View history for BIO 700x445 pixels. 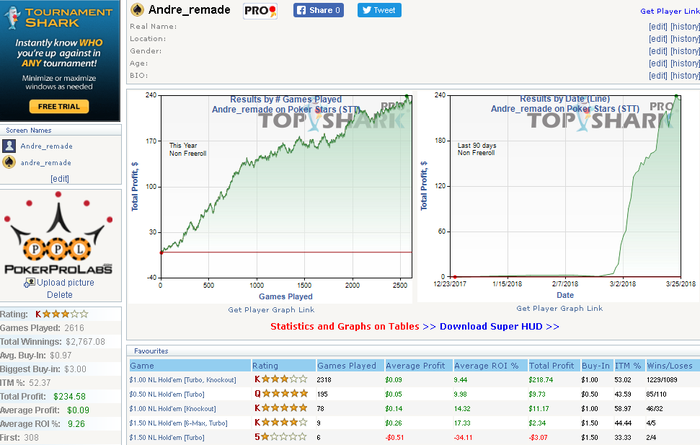click(685, 76)
